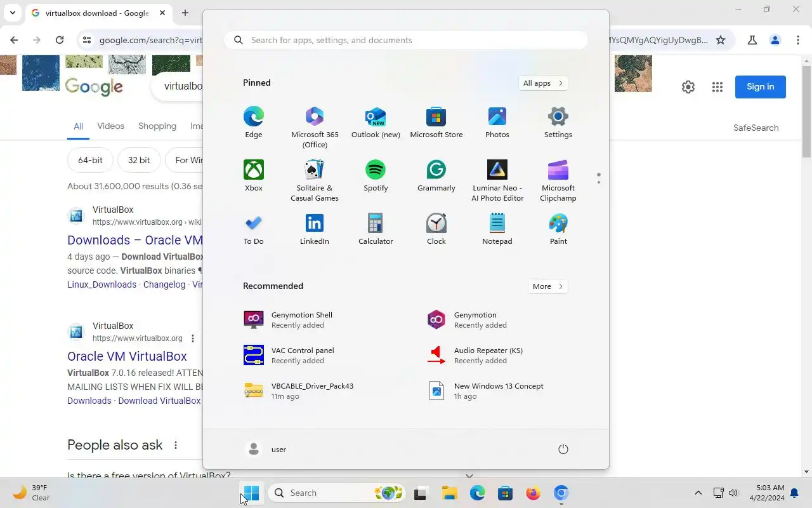Screen dimensions: 812x508
Task: Open a new Chrome tab
Action: pos(185,13)
